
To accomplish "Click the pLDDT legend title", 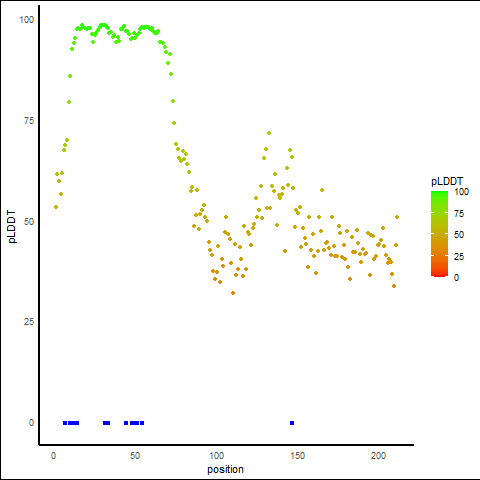I will pyautogui.click(x=447, y=182).
